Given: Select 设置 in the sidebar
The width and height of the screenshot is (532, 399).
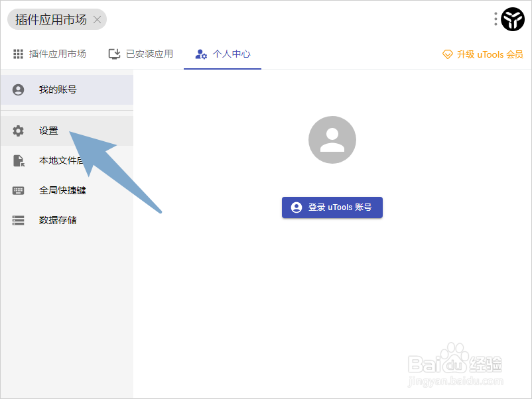Looking at the screenshot, I should 48,131.
